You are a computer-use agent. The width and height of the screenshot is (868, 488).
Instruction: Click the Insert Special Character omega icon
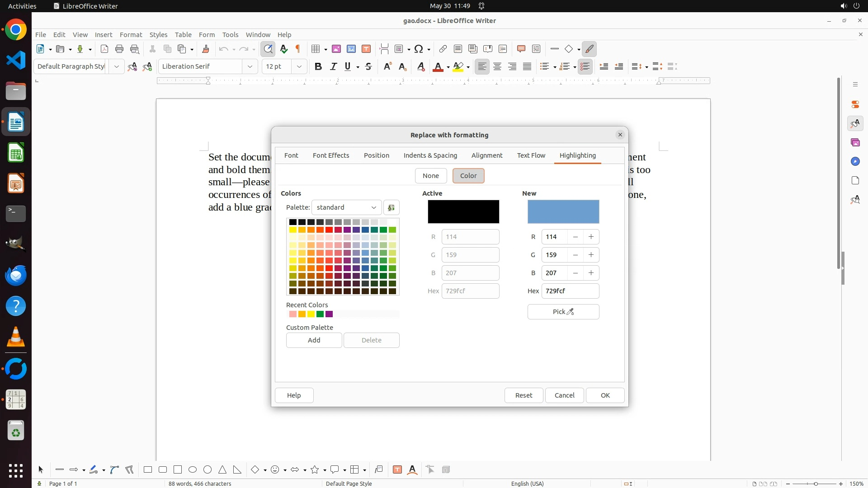click(419, 49)
